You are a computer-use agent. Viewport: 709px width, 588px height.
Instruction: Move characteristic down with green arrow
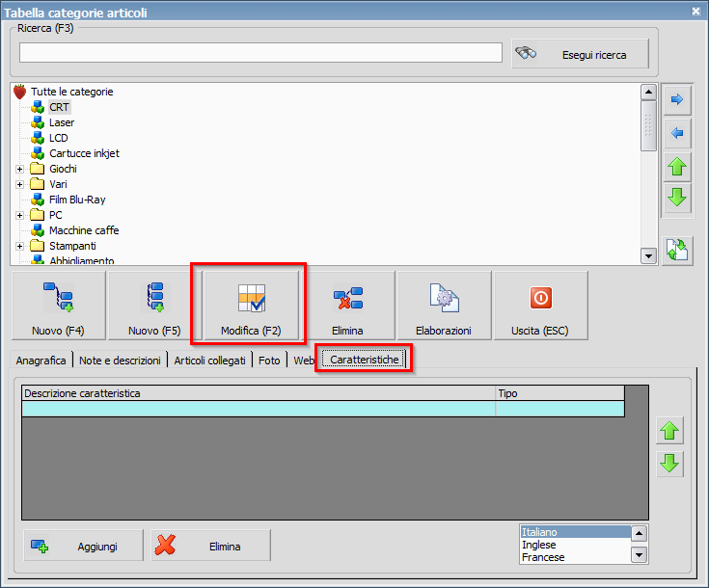(669, 464)
